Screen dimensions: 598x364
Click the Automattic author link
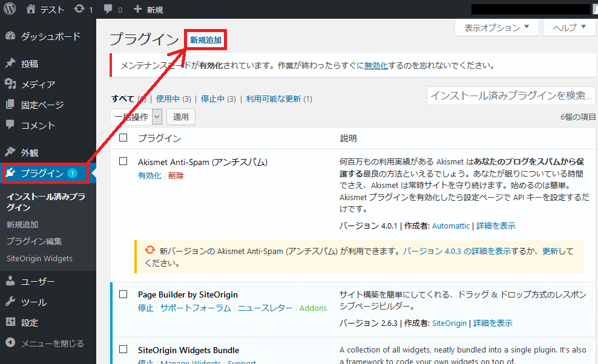pos(451,226)
